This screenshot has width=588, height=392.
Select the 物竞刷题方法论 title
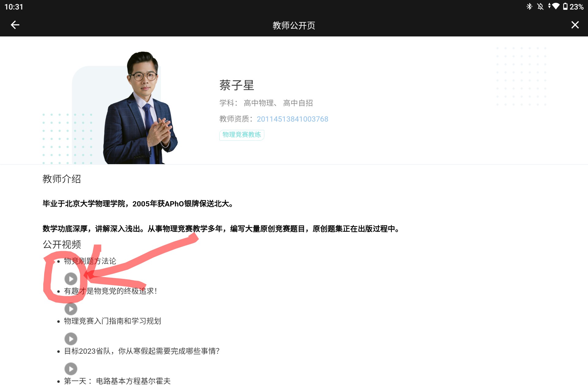pos(90,261)
